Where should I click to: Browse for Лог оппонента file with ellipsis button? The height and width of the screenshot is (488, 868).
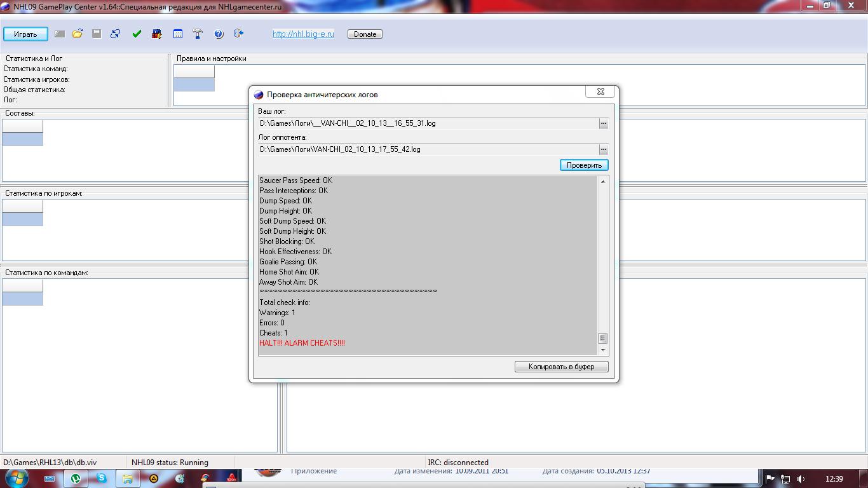point(604,150)
